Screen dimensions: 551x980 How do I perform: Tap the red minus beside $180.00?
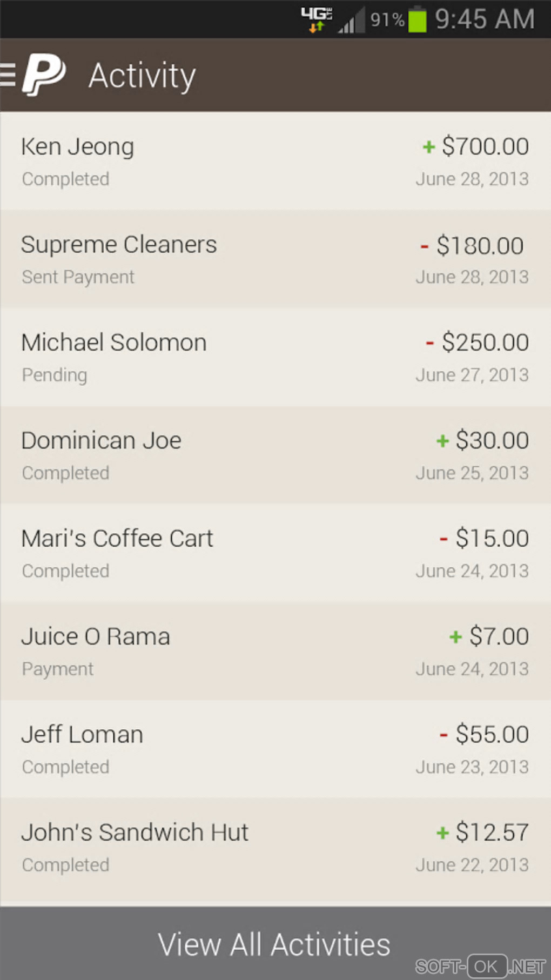click(x=425, y=246)
